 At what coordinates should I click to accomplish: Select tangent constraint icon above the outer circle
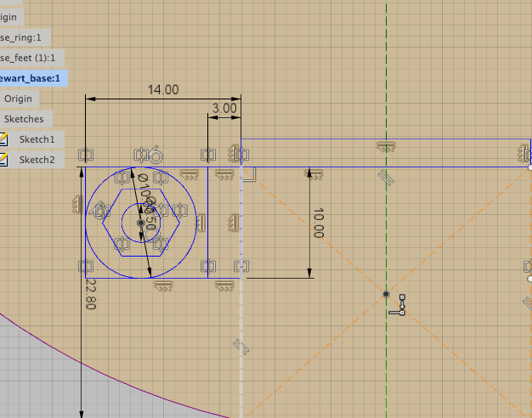click(156, 155)
